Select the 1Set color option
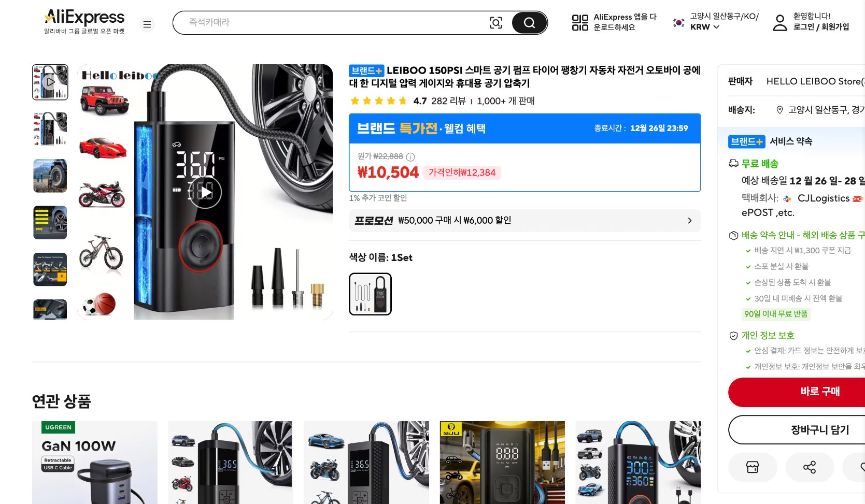 [370, 294]
